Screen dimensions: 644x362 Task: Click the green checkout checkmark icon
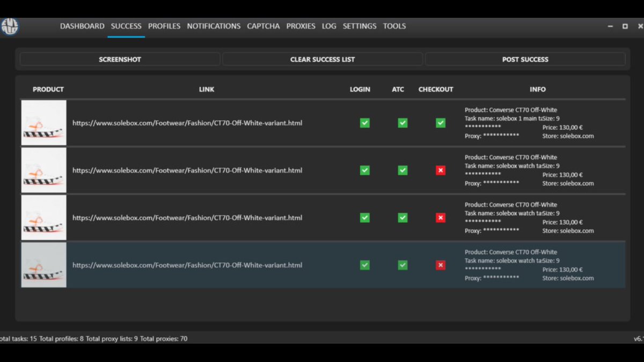pos(441,123)
